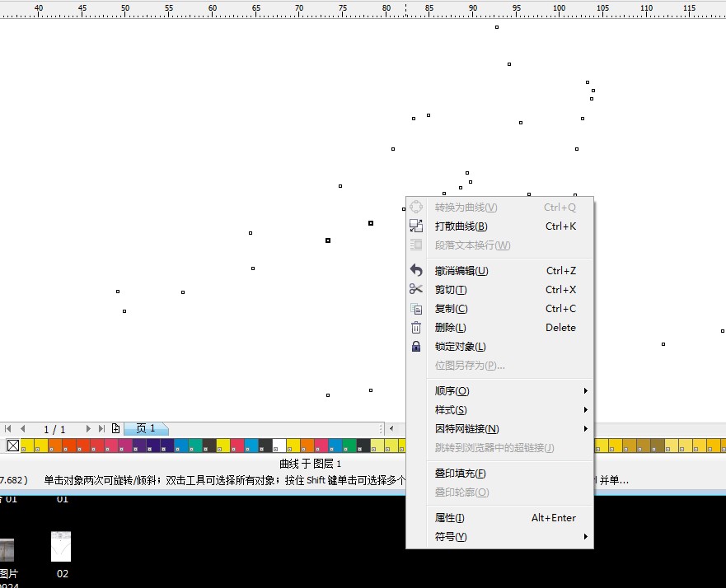Click the no-fill X swatch in palette
The width and height of the screenshot is (726, 588).
click(x=13, y=446)
